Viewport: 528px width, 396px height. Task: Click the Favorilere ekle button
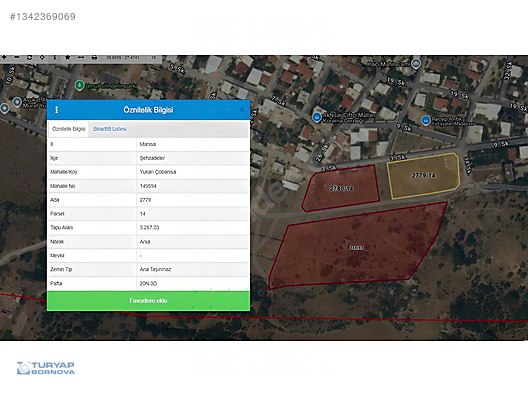148,301
